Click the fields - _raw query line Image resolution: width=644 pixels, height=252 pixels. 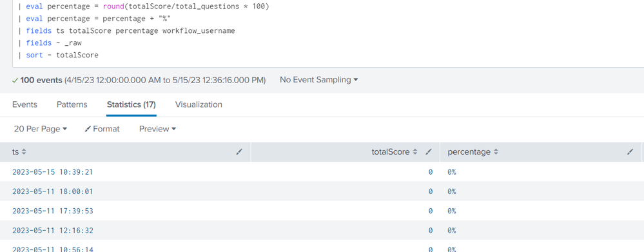pos(50,43)
